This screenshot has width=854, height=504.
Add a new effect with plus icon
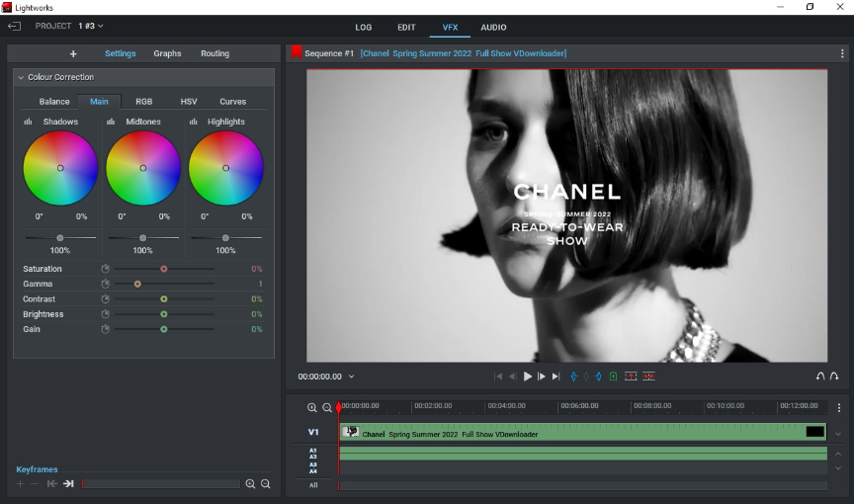73,54
